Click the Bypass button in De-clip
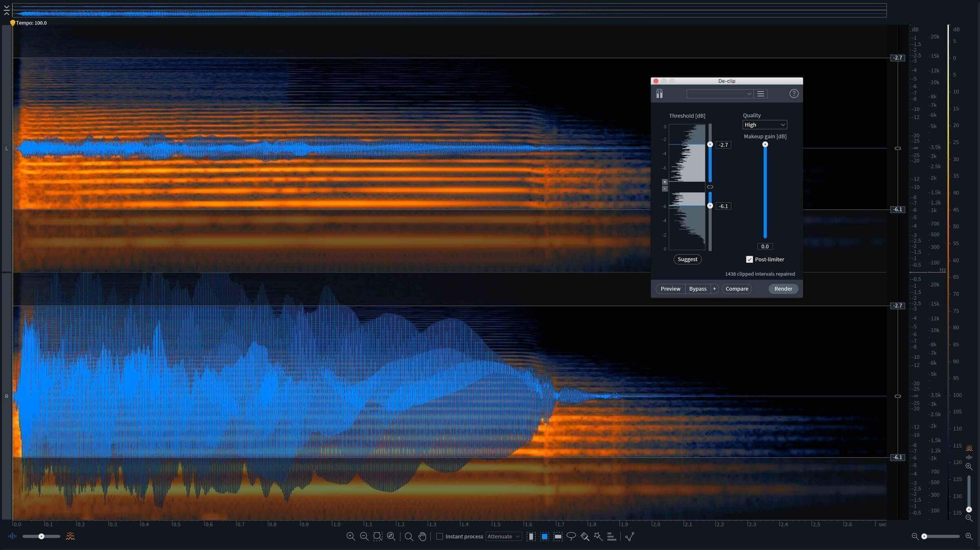The width and height of the screenshot is (980, 550). click(697, 289)
